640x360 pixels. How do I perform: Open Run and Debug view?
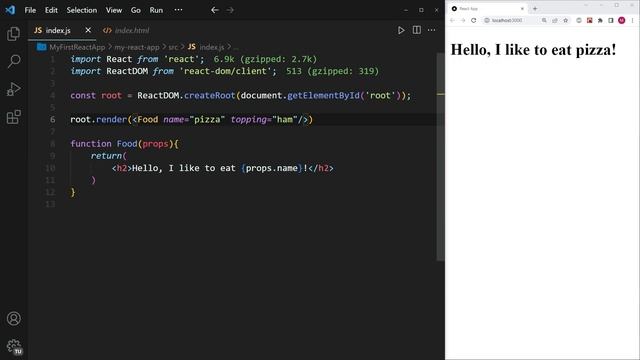(x=13, y=89)
